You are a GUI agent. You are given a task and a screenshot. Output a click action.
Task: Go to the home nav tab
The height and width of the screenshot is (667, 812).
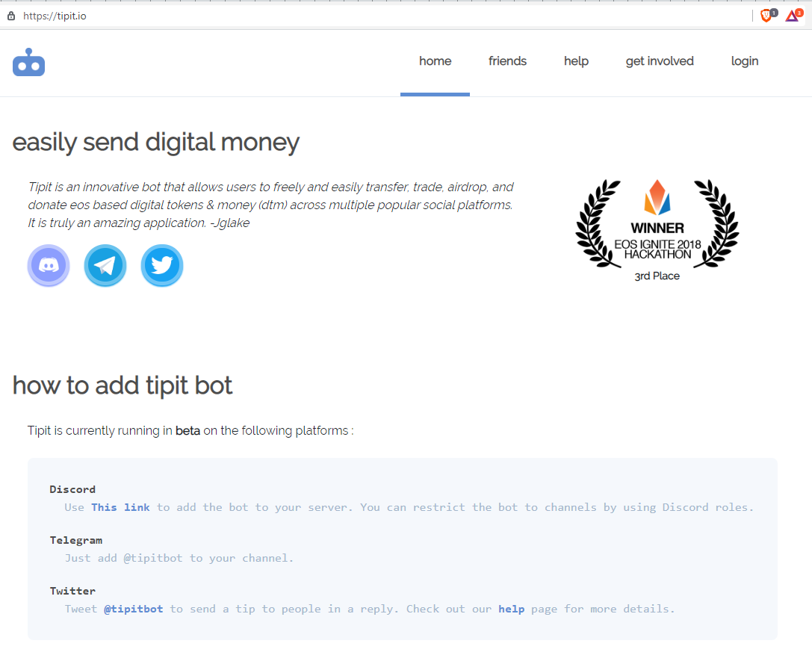click(x=435, y=61)
